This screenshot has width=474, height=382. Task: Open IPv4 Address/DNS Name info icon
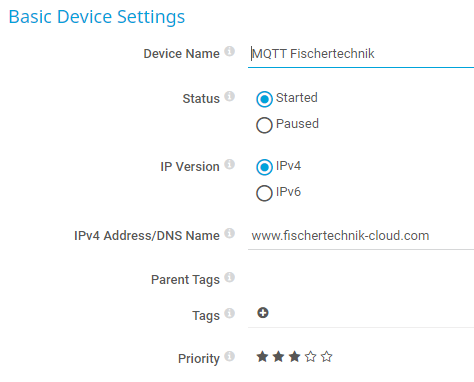[x=229, y=233]
